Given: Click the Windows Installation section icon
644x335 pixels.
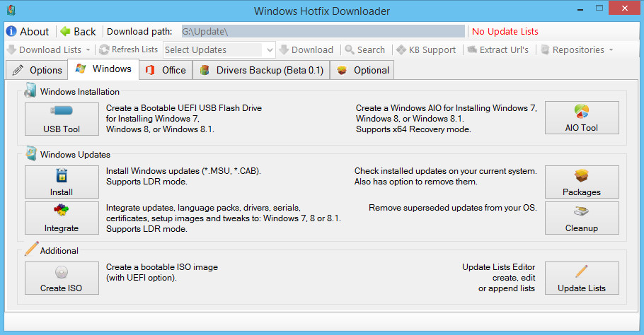Looking at the screenshot, I should 30,90.
